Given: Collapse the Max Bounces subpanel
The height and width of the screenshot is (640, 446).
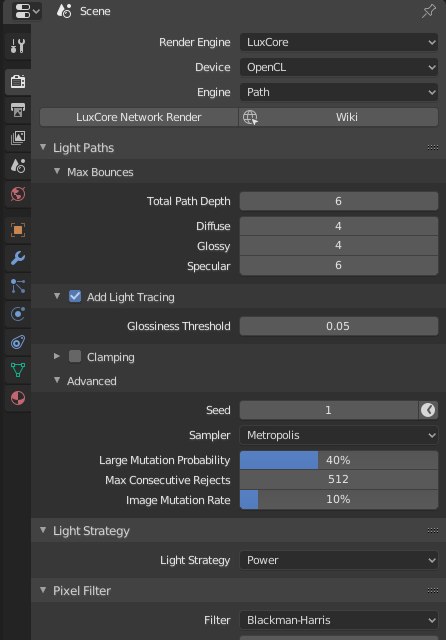Looking at the screenshot, I should 57,172.
